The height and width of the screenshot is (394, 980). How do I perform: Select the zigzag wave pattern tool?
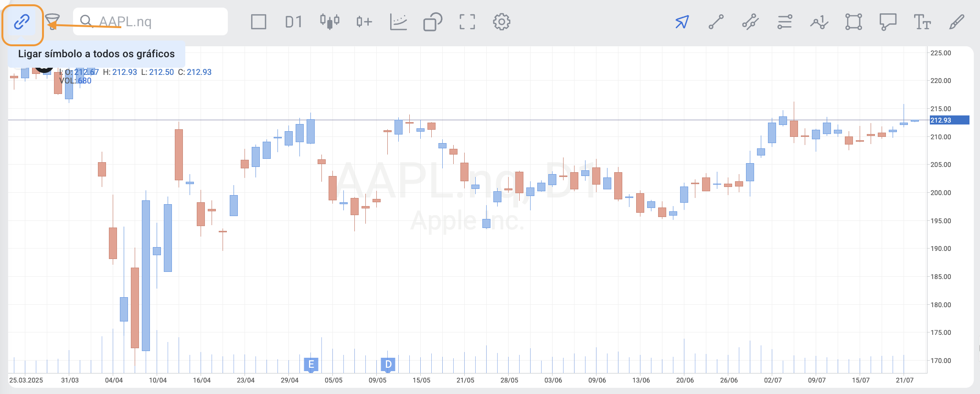[x=819, y=21]
